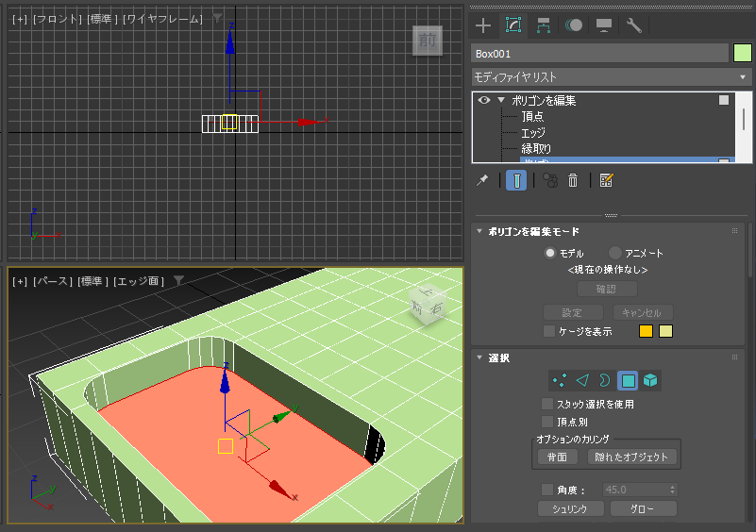Enable the 角度 checkbox
The image size is (756, 532).
point(547,490)
